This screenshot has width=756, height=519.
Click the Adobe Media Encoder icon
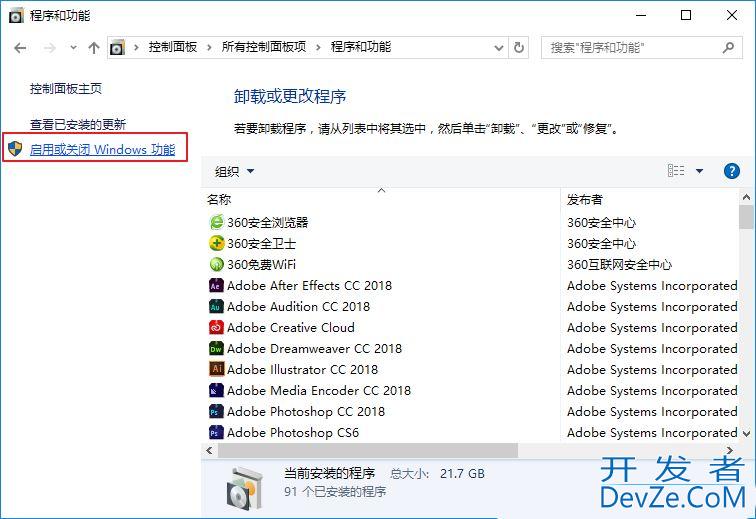216,390
